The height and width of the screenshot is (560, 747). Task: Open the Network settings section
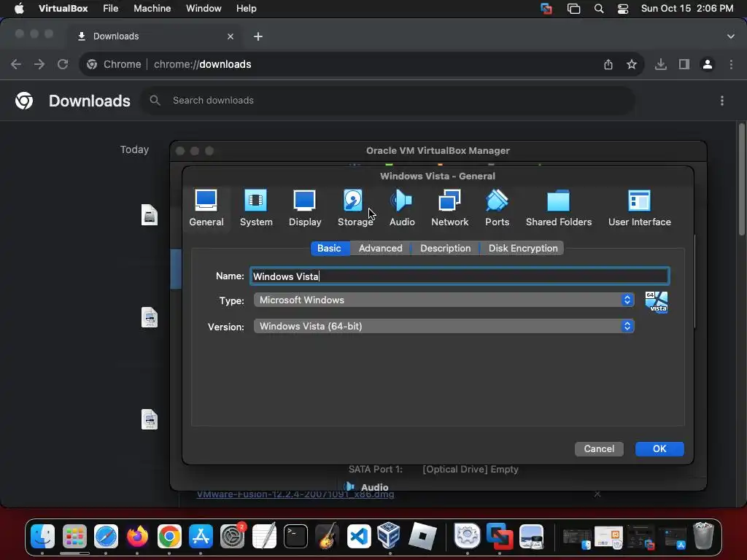[449, 208]
